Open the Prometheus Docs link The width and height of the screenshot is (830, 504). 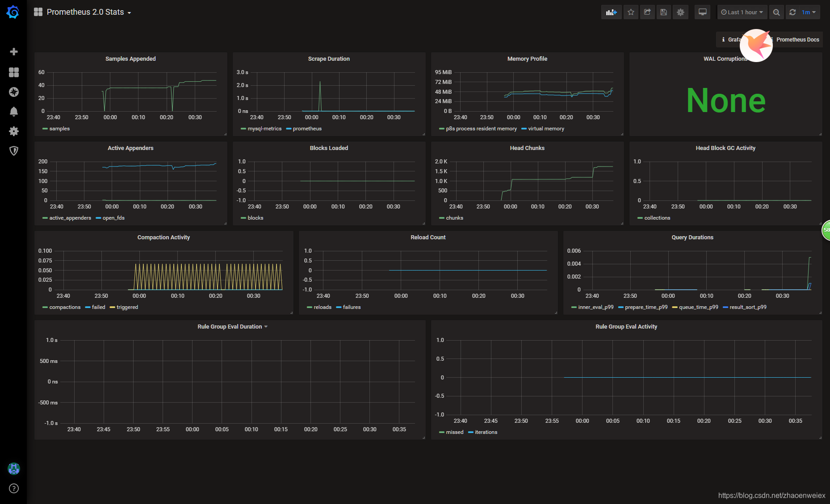click(797, 40)
